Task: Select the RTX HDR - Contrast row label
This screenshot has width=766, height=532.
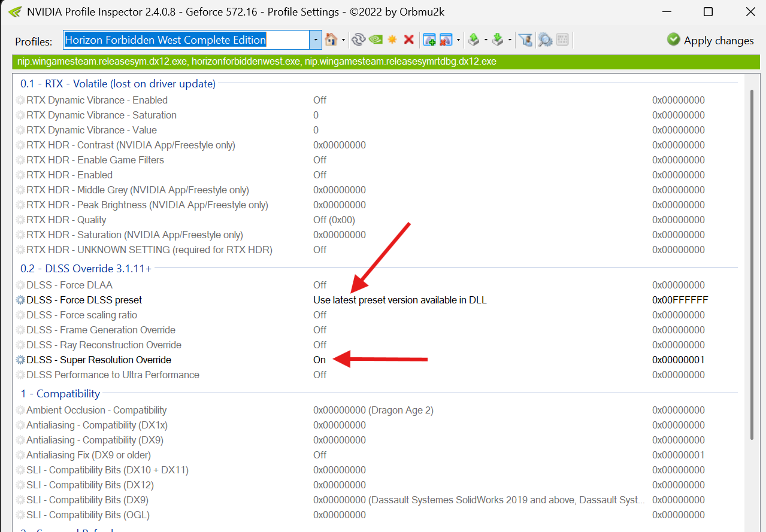Action: tap(131, 145)
